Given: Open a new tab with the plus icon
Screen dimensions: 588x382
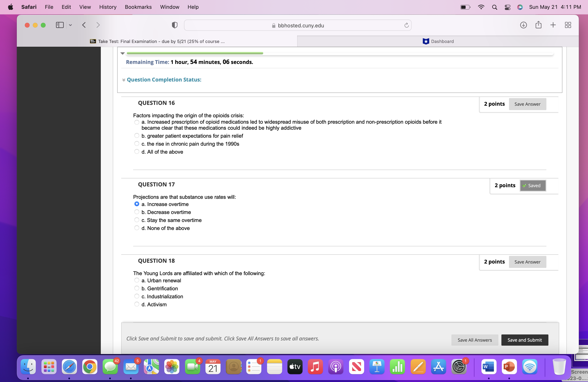Looking at the screenshot, I should click(x=553, y=25).
